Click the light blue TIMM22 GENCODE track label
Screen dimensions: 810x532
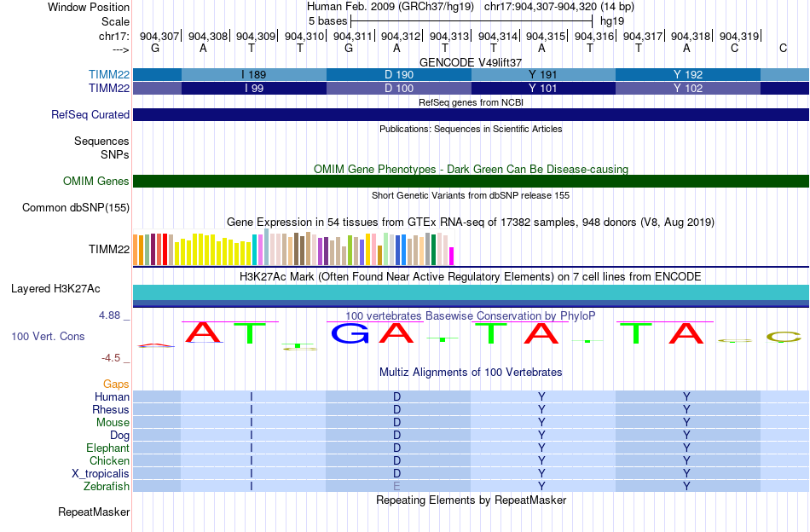[x=109, y=74]
